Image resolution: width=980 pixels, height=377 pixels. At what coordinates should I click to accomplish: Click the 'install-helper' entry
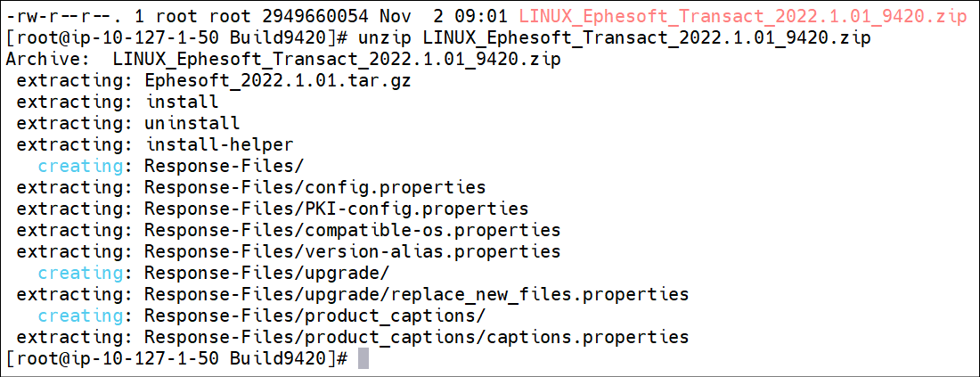coord(219,144)
